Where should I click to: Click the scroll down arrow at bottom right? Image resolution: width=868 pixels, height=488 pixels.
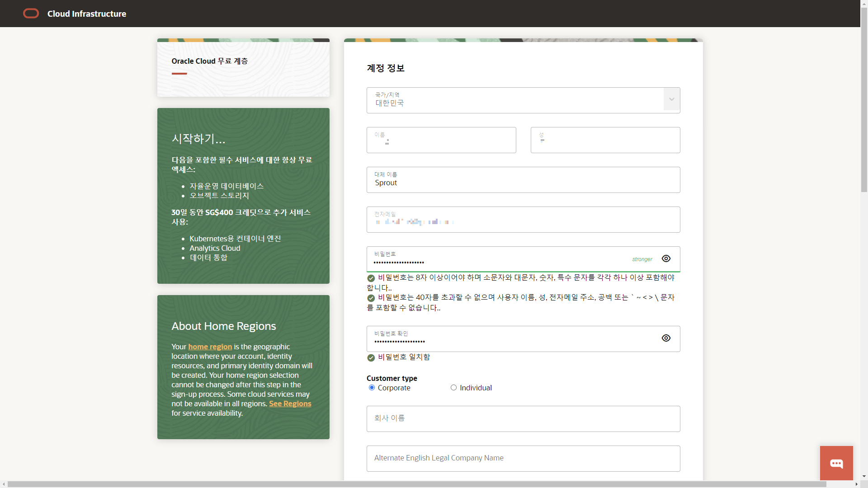click(864, 476)
